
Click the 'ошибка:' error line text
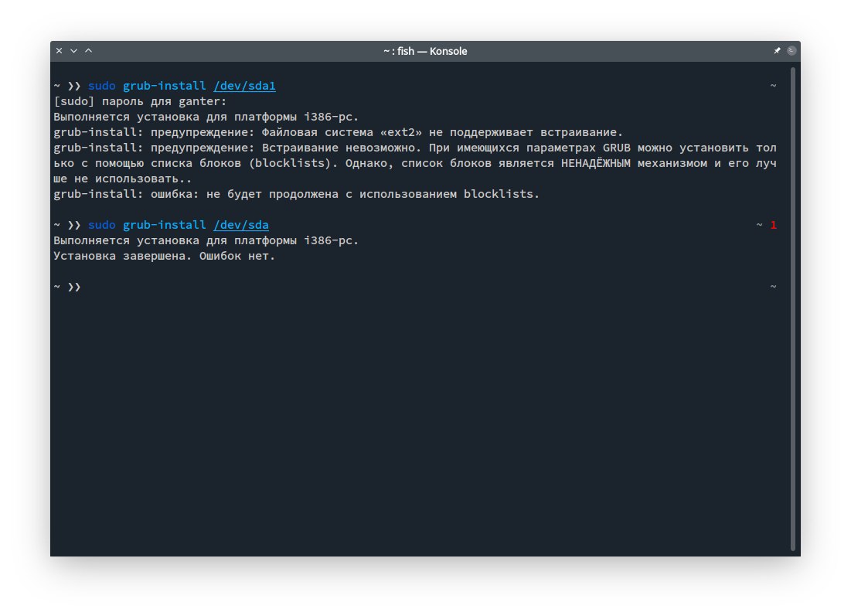(175, 194)
